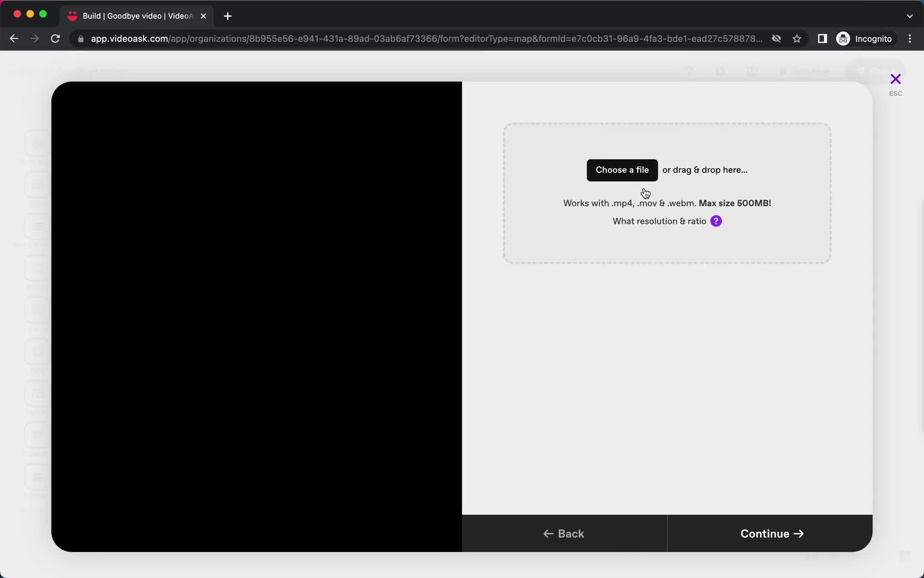Click the question mark help icon
The width and height of the screenshot is (924, 578).
coord(717,221)
